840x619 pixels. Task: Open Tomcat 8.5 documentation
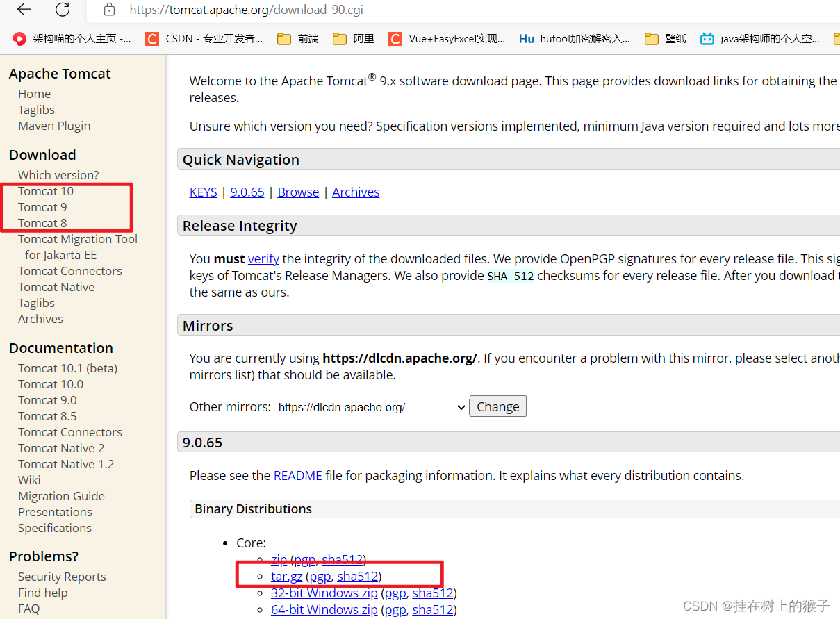[x=47, y=416]
